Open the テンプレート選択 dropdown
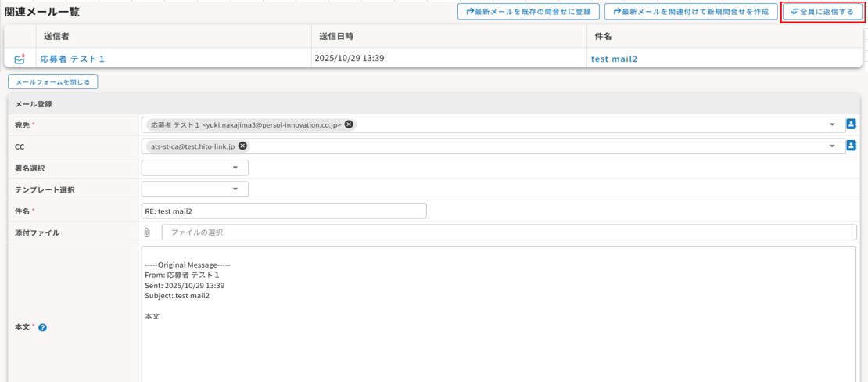The image size is (868, 382). (x=195, y=189)
